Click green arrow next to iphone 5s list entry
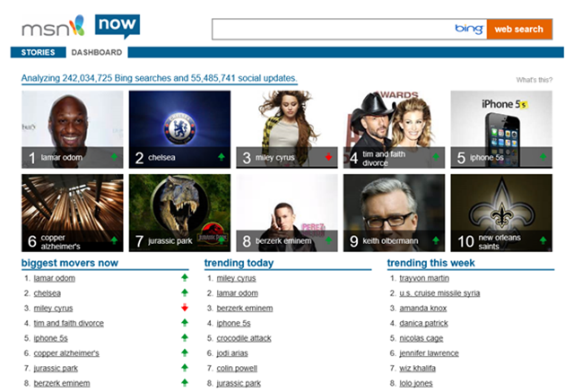574x392 pixels. 185,337
